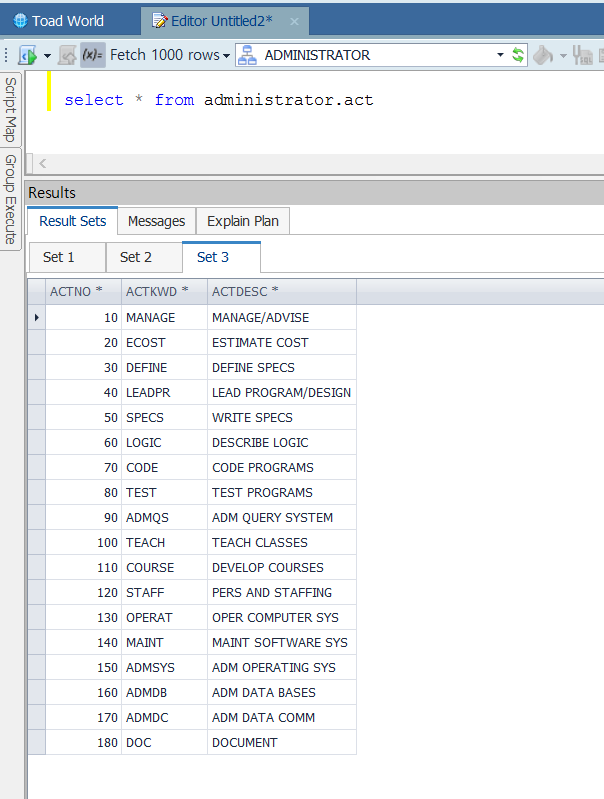Click the ACTNO column header
The height and width of the screenshot is (799, 604).
click(x=84, y=291)
